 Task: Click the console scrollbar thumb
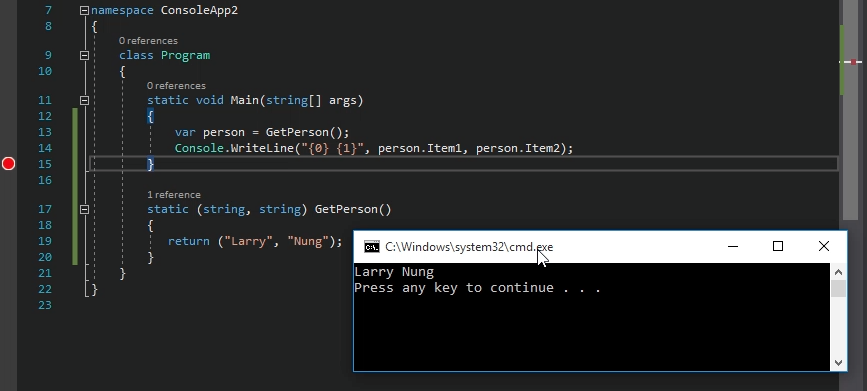tap(838, 288)
